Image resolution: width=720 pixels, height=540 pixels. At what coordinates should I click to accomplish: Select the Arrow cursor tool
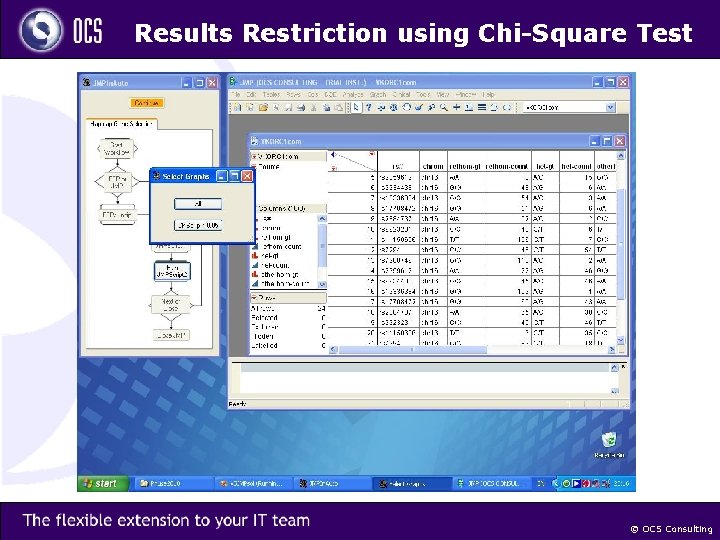pos(356,107)
